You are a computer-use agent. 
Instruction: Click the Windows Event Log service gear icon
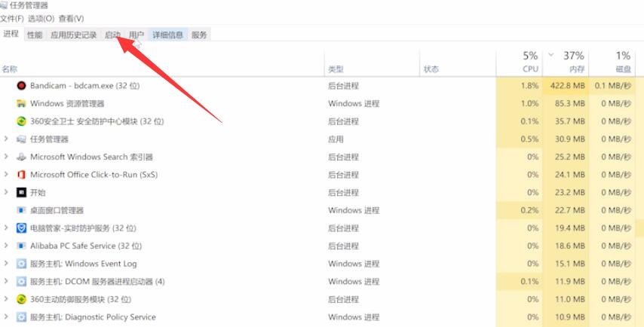(x=21, y=264)
